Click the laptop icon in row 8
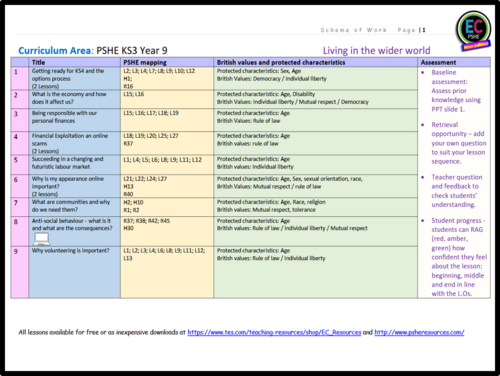Image resolution: width=500 pixels, height=376 pixels. tap(42, 239)
